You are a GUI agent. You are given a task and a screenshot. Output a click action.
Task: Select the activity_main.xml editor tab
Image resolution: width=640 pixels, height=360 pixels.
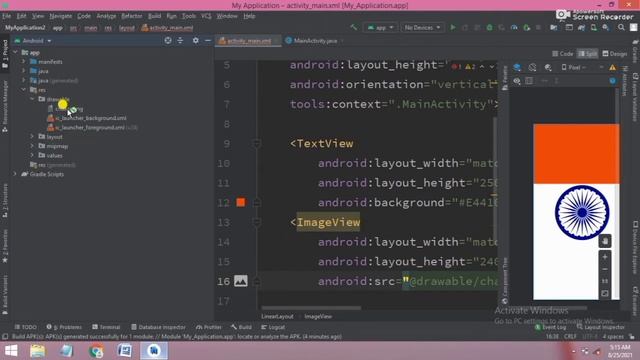click(248, 41)
